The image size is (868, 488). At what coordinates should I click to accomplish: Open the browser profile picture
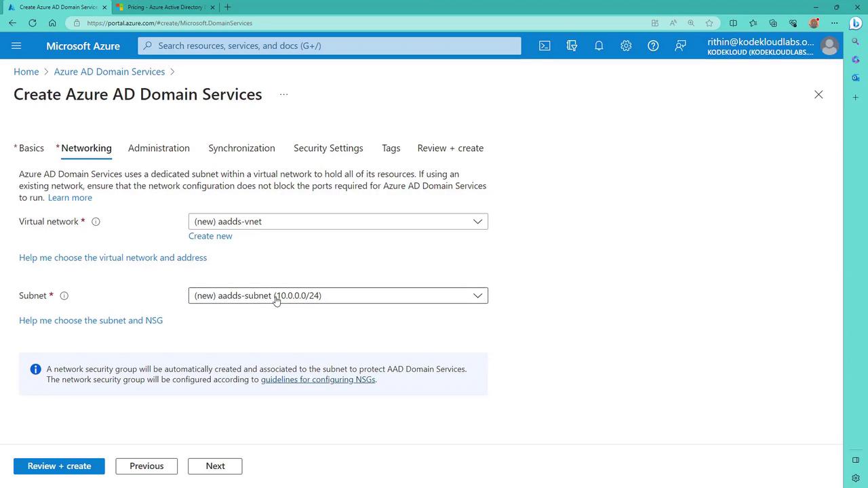point(814,23)
